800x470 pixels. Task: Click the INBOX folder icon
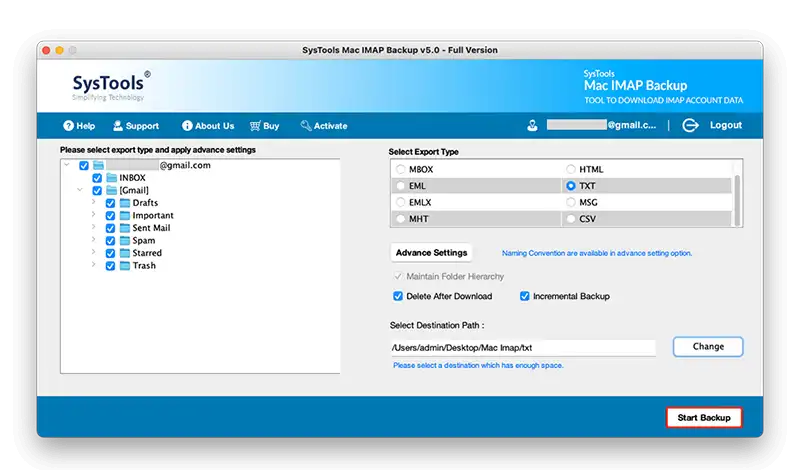coord(111,178)
